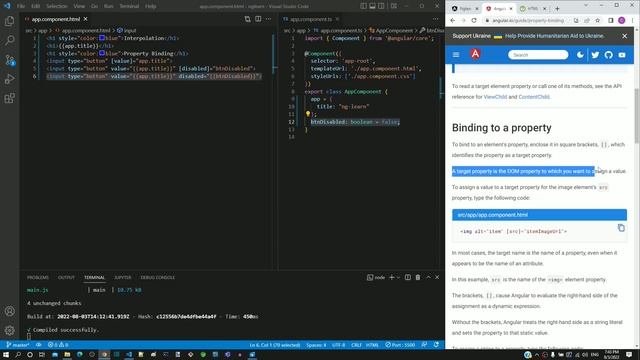
Task: Click the input breadcrumb in the HTML editor
Action: coord(127,30)
